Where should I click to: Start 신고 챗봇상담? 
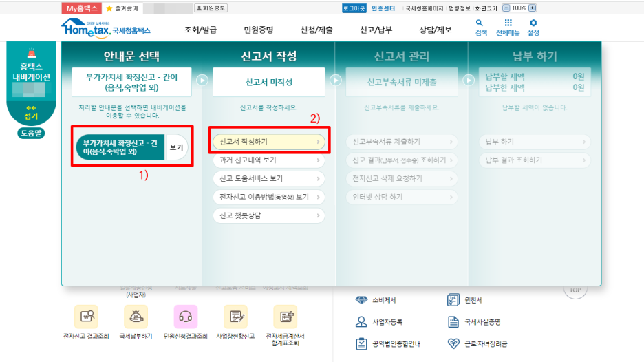click(269, 215)
